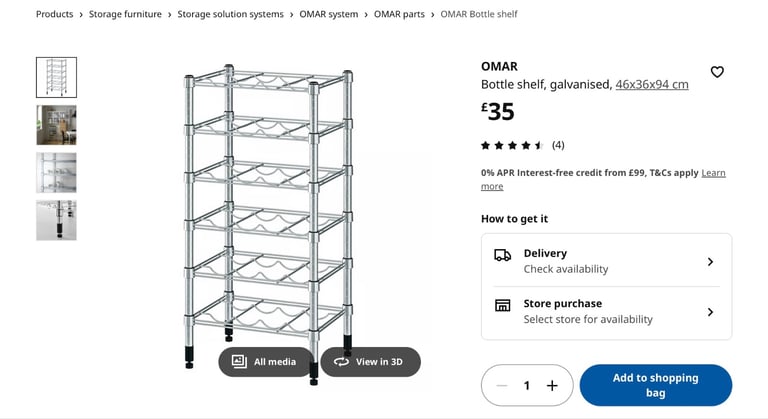
Task: Click the delivery truck icon
Action: [x=502, y=256]
